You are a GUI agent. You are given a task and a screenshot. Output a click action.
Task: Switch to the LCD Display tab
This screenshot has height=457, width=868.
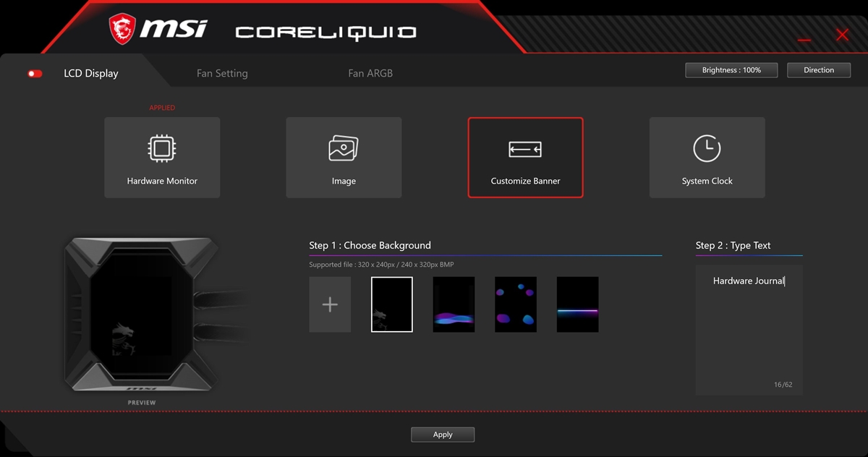click(91, 73)
